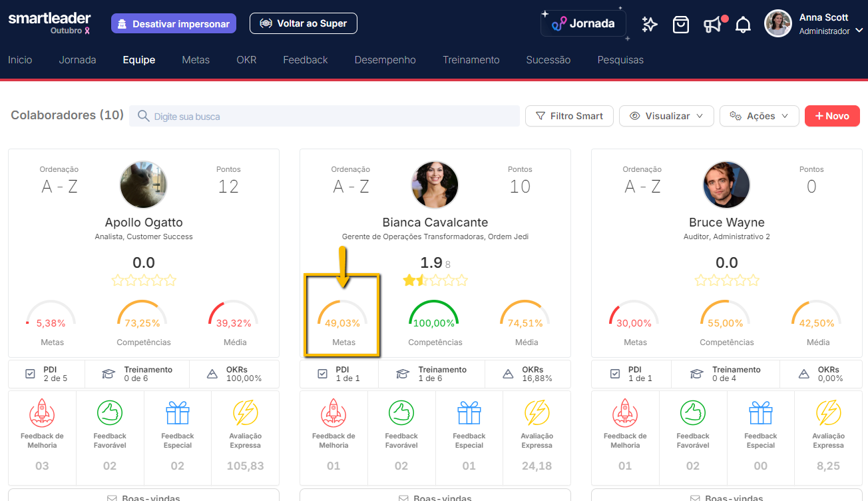The width and height of the screenshot is (868, 501).
Task: Go to the Pesquisas menu item
Action: pyautogui.click(x=620, y=60)
